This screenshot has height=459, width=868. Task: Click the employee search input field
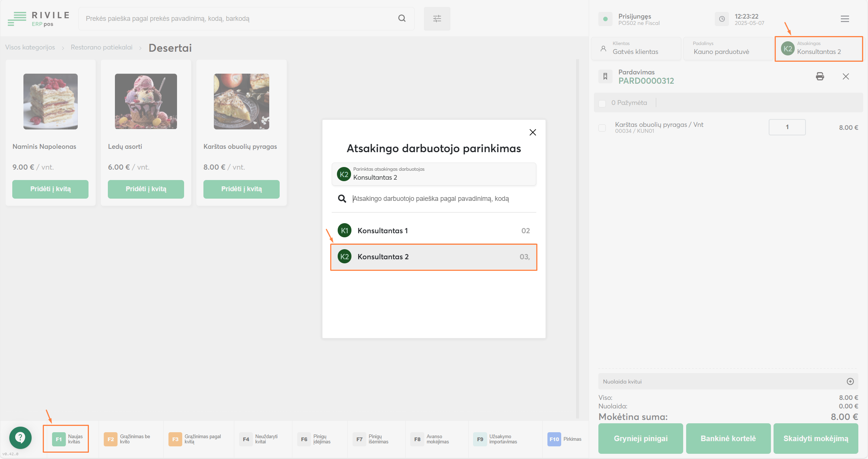439,199
